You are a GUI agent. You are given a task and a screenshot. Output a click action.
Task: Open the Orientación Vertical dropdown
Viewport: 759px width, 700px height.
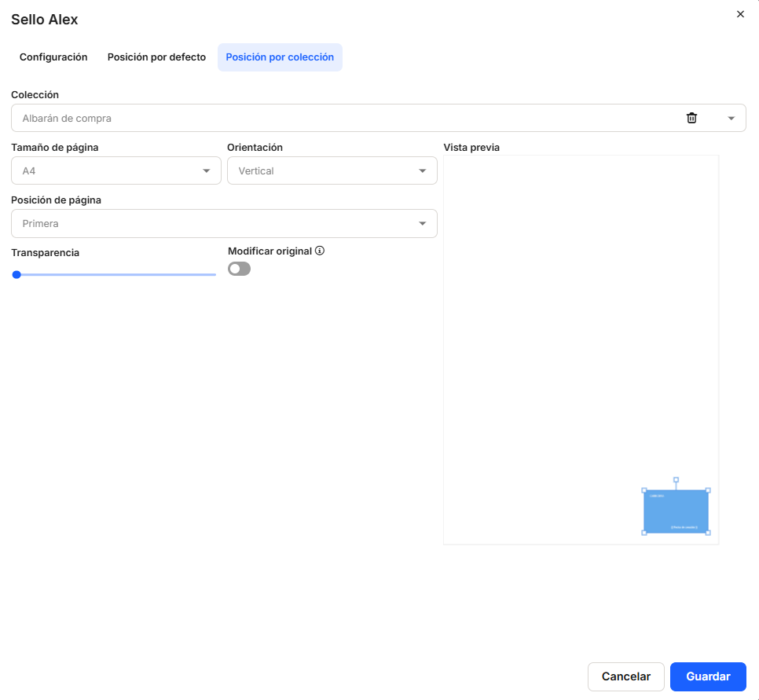click(332, 170)
